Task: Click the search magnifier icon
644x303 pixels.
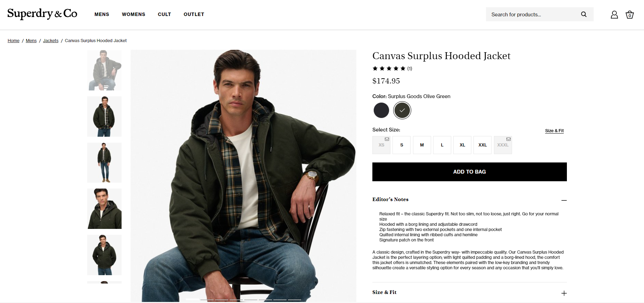Action: [584, 14]
